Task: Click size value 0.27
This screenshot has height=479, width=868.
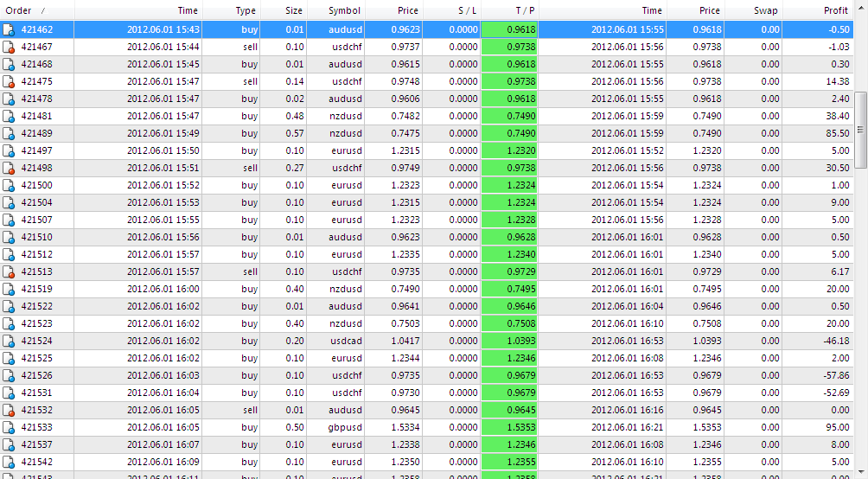Action: 295,168
